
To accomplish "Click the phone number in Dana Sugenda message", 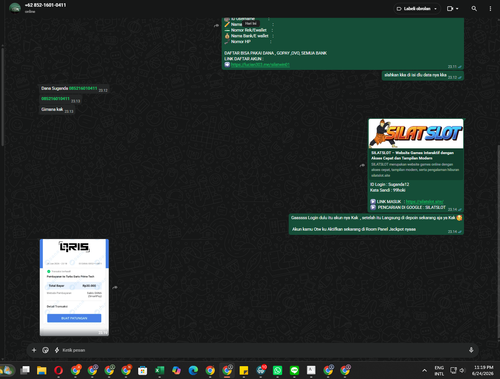I will pyautogui.click(x=83, y=88).
